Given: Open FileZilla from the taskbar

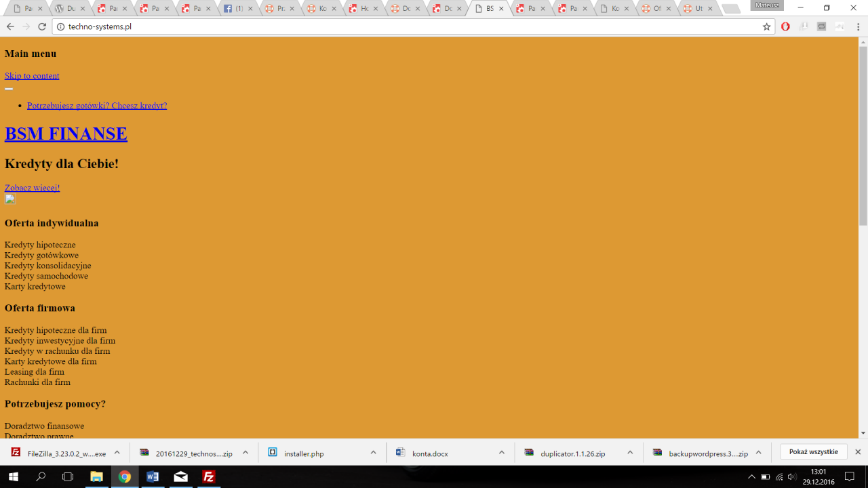Looking at the screenshot, I should pos(209,476).
